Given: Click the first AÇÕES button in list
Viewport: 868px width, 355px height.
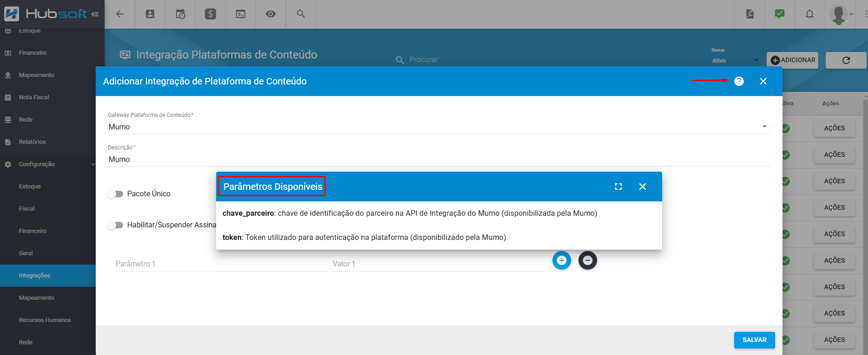Looking at the screenshot, I should 834,129.
